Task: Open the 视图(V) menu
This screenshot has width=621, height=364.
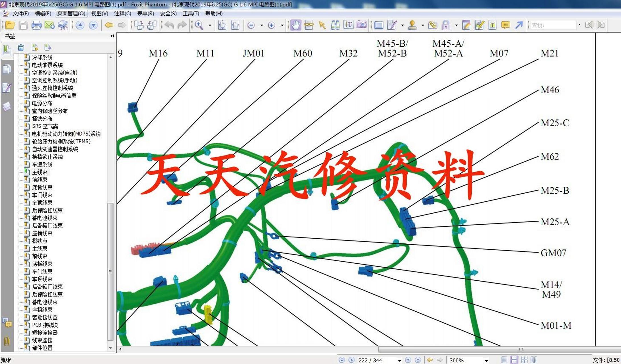Action: (x=100, y=13)
